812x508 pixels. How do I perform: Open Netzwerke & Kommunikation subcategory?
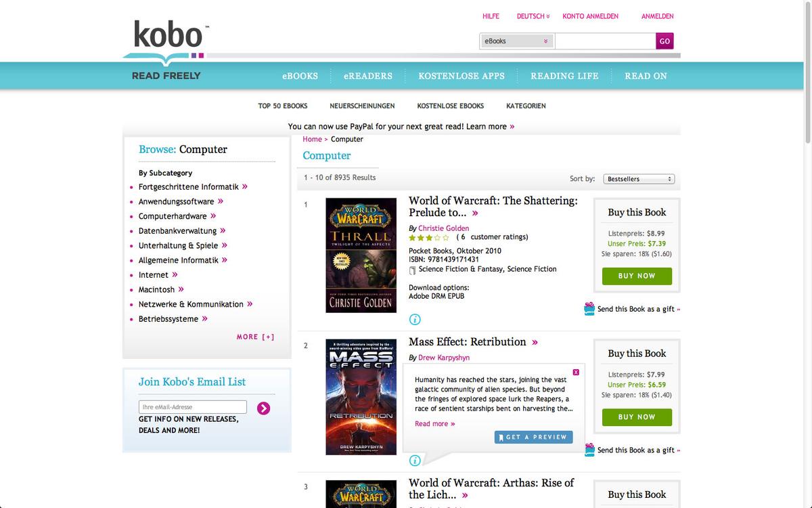pyautogui.click(x=191, y=304)
